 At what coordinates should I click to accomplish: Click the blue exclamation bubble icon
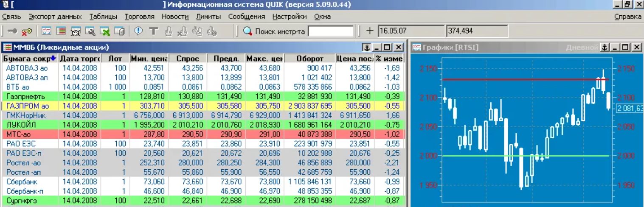(138, 31)
